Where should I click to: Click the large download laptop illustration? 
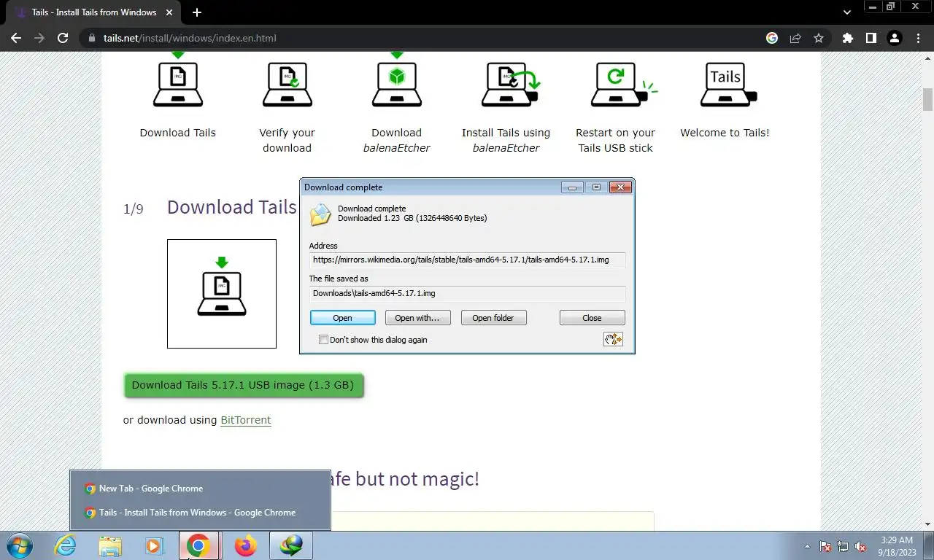coord(222,293)
